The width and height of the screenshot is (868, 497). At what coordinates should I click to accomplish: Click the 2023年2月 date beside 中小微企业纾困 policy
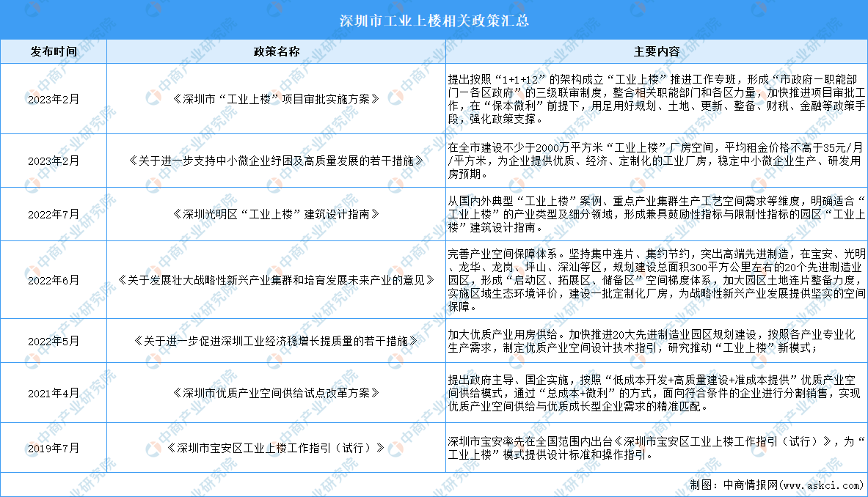(54, 161)
